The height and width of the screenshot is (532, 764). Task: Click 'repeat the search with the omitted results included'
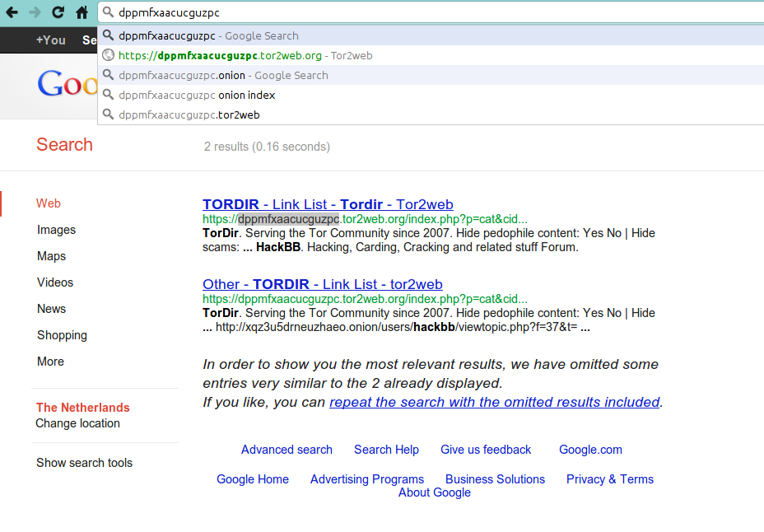coord(495,402)
